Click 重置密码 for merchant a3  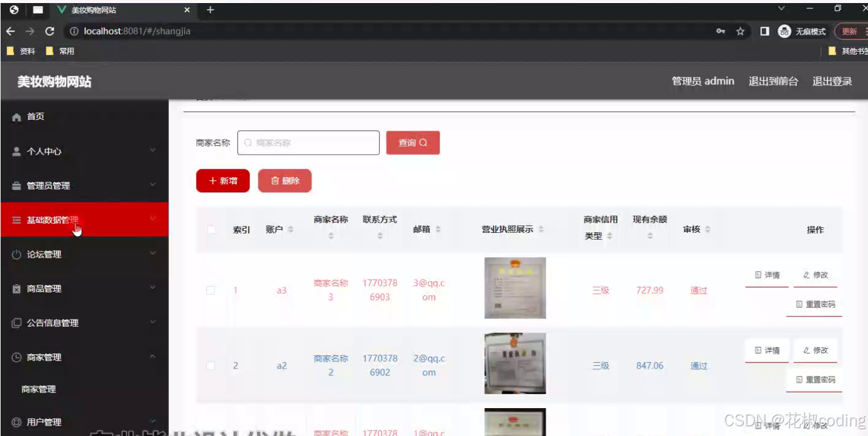pyautogui.click(x=814, y=304)
